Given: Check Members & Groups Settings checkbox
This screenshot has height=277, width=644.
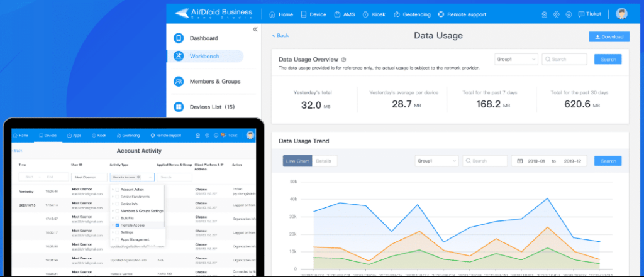Looking at the screenshot, I should click(x=118, y=211).
